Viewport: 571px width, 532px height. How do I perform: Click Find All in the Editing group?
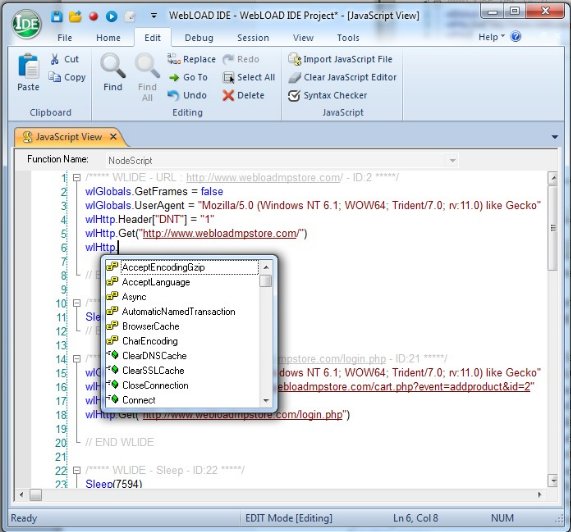pyautogui.click(x=147, y=76)
